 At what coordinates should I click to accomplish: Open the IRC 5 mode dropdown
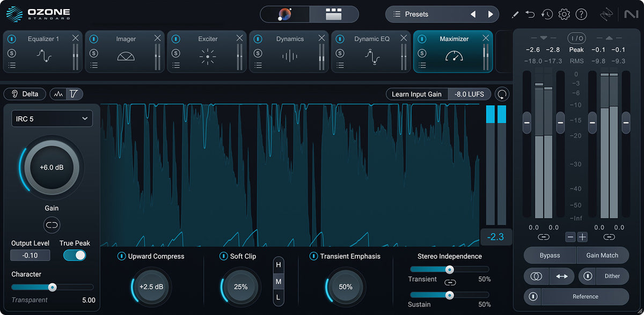[52, 119]
